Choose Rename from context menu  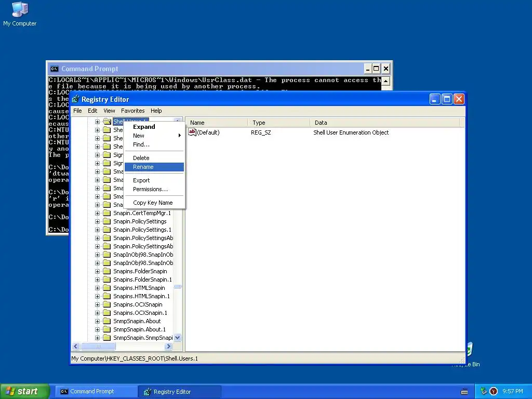pos(154,167)
